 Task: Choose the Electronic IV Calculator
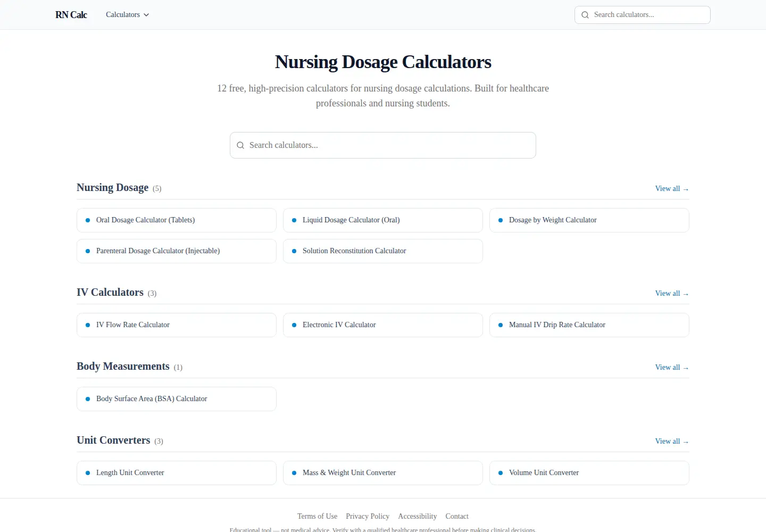383,325
